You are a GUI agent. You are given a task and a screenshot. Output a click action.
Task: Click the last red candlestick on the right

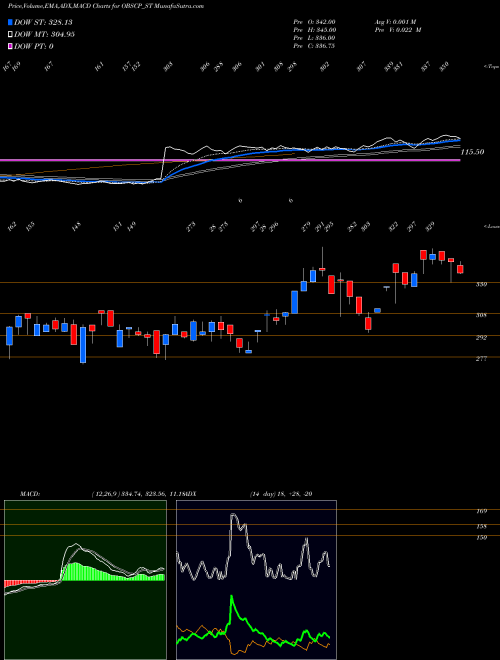(x=460, y=269)
